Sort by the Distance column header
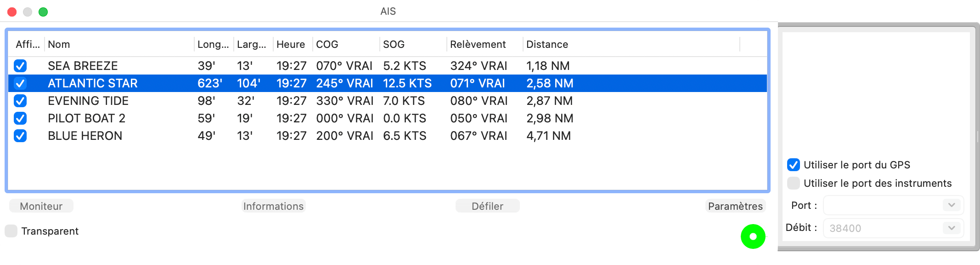The height and width of the screenshot is (265, 980). (x=631, y=44)
